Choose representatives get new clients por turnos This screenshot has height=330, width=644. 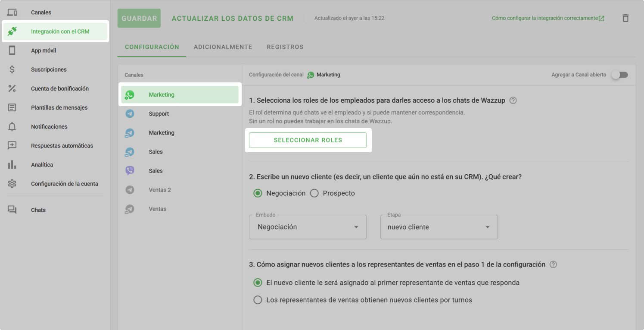tap(258, 300)
